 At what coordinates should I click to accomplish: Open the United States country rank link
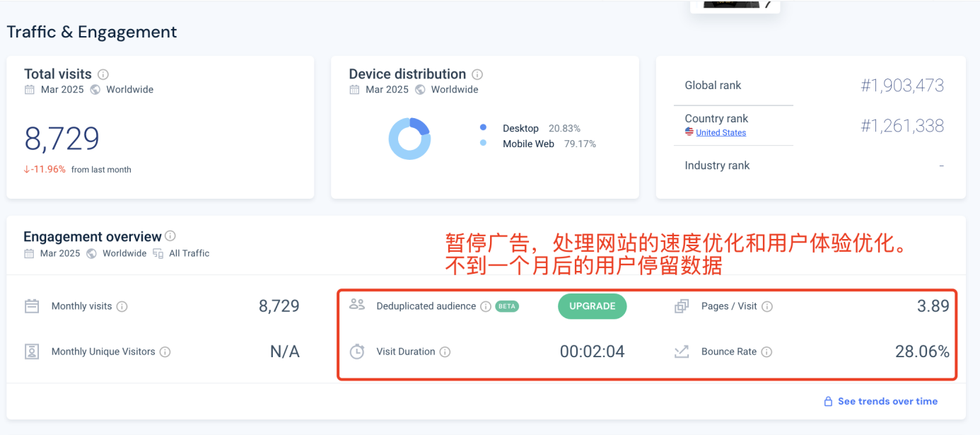pos(721,133)
